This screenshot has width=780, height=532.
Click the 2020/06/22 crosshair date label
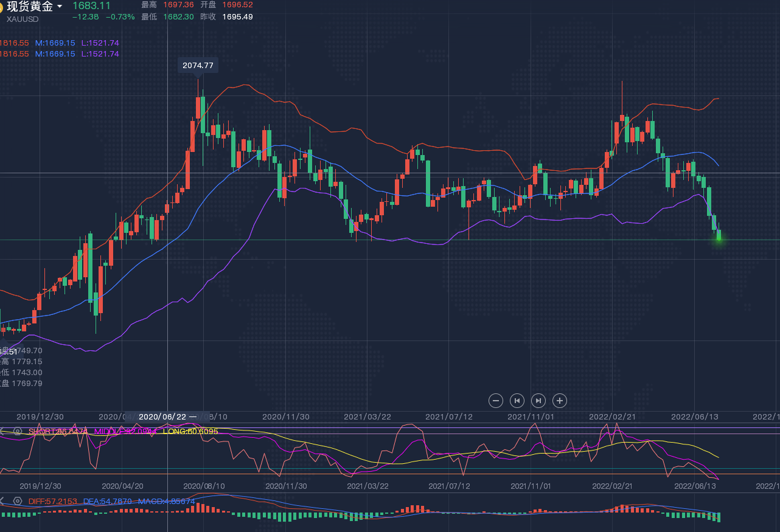pos(162,416)
